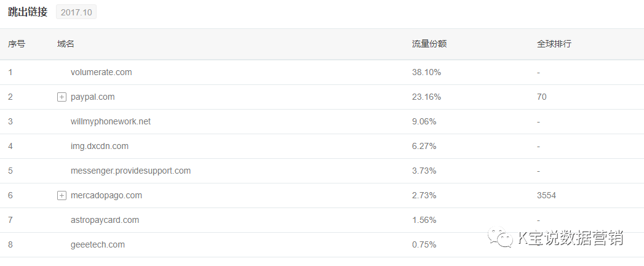The width and height of the screenshot is (644, 266).
Task: Click the 跳出链接 section title
Action: 27,12
